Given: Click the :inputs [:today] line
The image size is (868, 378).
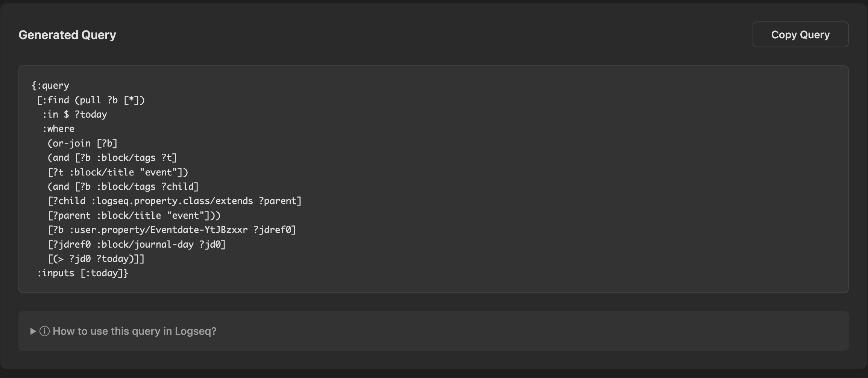Looking at the screenshot, I should [x=82, y=273].
